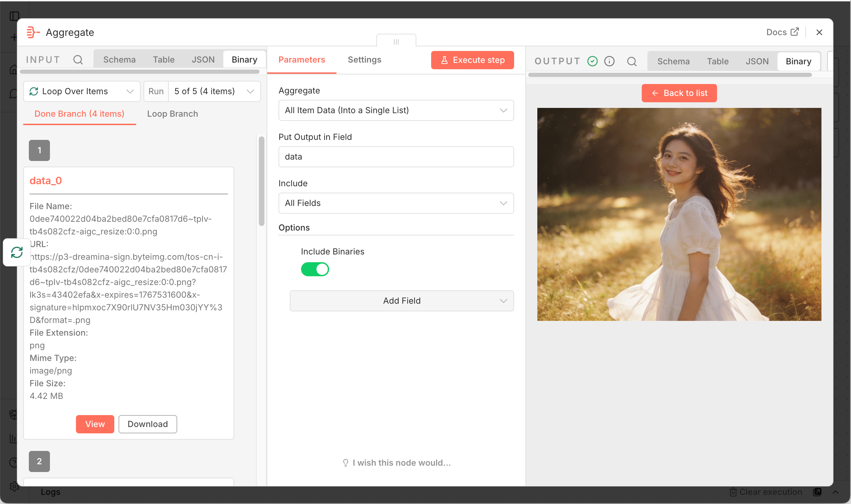Click the output panel search icon
Image resolution: width=851 pixels, height=504 pixels.
tap(632, 62)
